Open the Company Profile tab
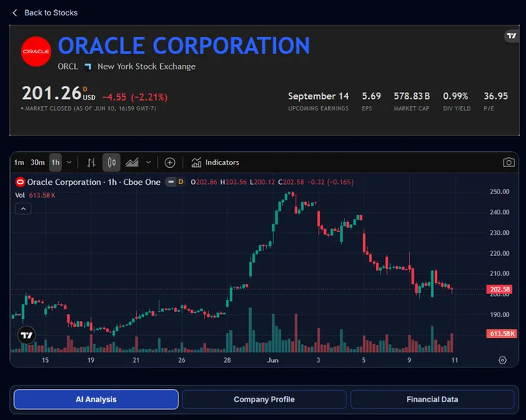The image size is (526, 420). point(264,399)
